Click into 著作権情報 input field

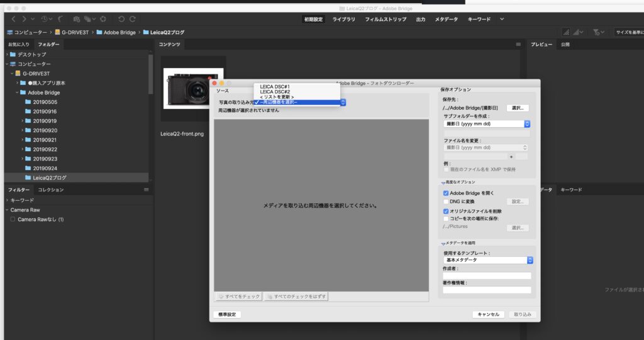tap(487, 290)
